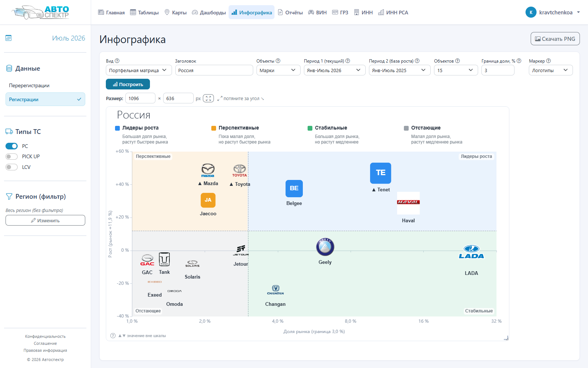Click the Jetour logo on the chart
588x368 pixels.
pyautogui.click(x=241, y=251)
